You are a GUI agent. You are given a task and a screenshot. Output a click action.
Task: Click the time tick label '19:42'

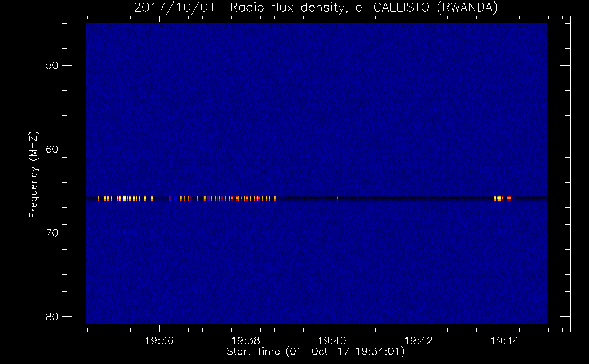tap(419, 341)
